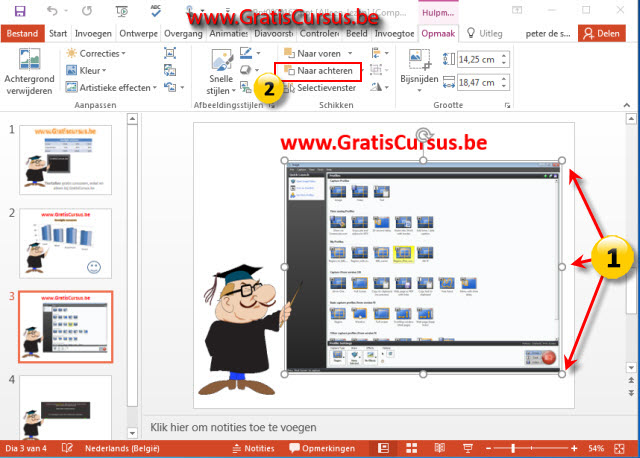640x458 pixels.
Task: Open the Selectievenster pane
Action: pyautogui.click(x=320, y=88)
